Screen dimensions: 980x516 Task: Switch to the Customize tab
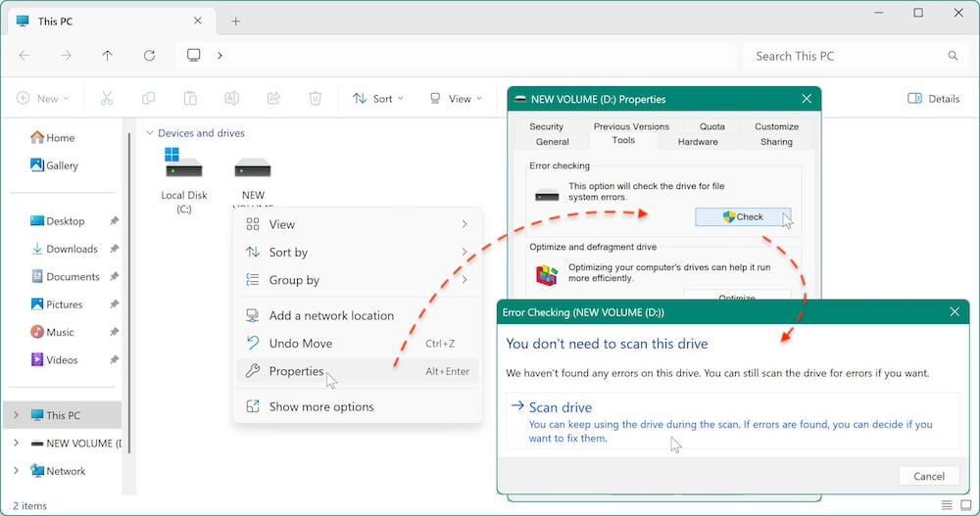(776, 126)
